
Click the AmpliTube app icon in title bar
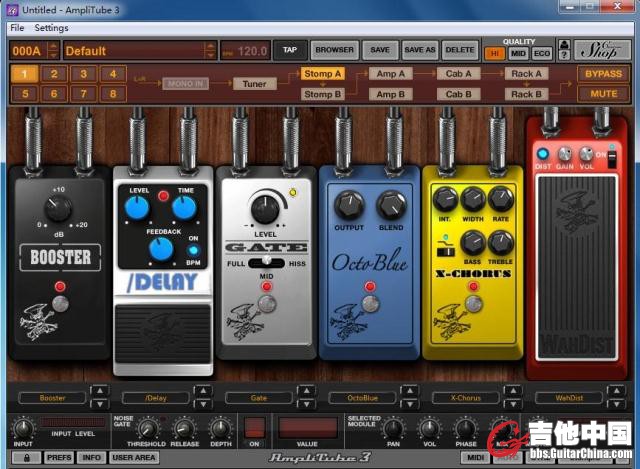(13, 10)
